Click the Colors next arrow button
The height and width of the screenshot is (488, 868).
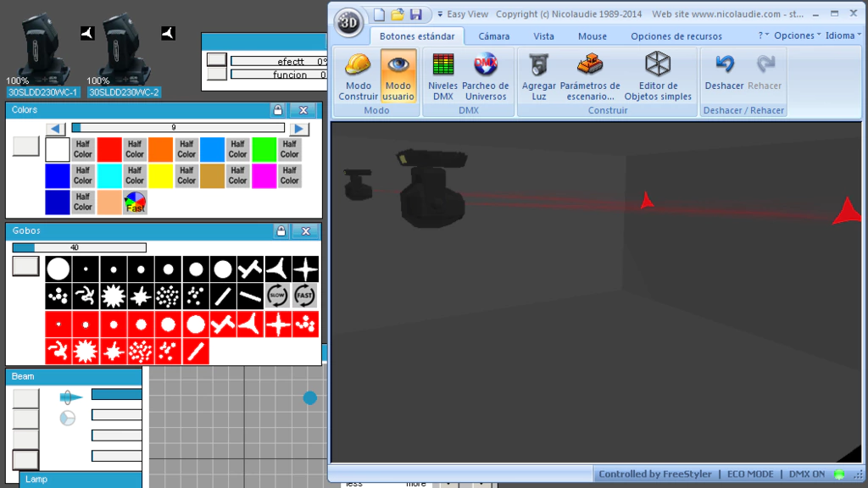click(299, 129)
